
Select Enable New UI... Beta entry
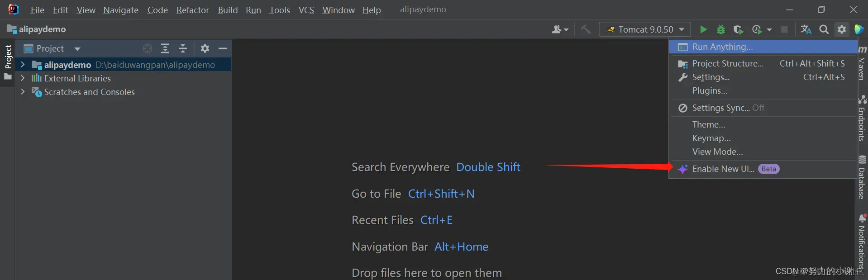763,169
